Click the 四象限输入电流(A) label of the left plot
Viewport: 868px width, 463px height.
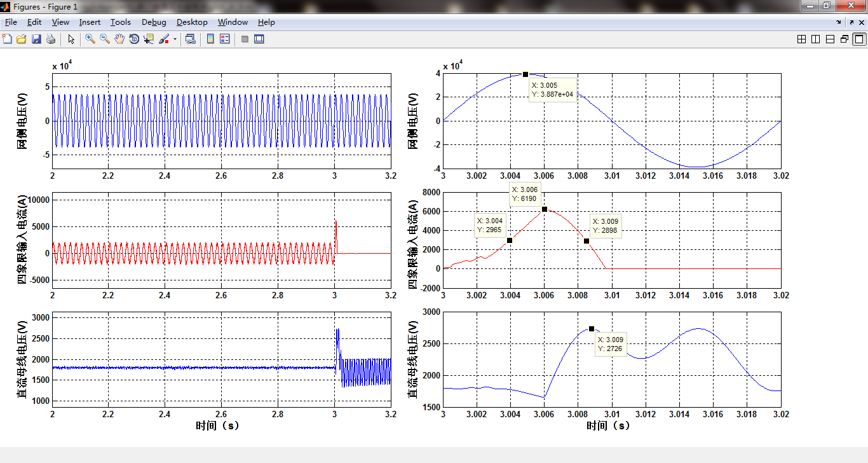click(x=22, y=240)
